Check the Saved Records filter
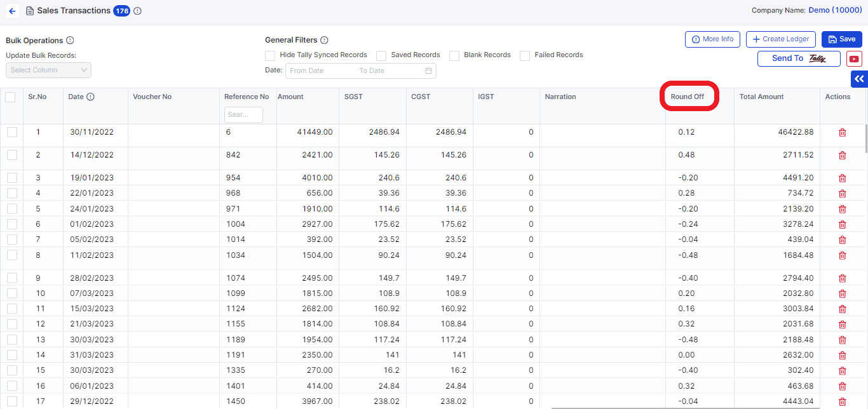Viewport: 868px width, 409px height. [381, 56]
